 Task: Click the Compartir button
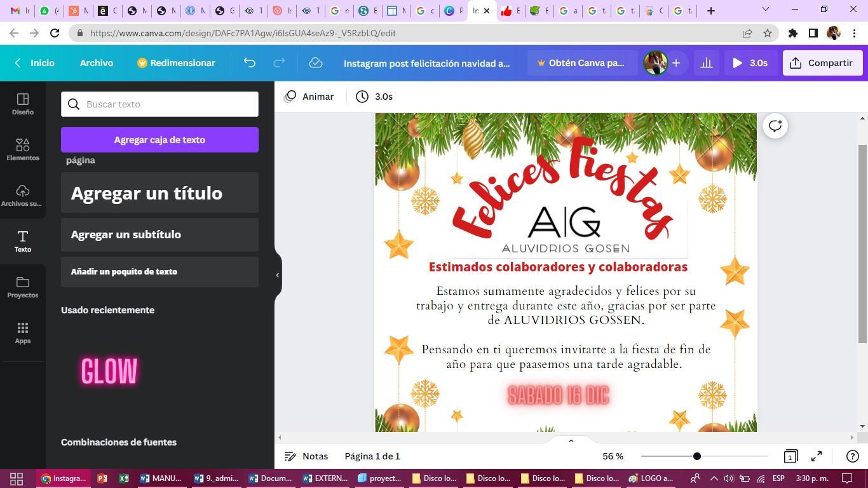point(822,63)
